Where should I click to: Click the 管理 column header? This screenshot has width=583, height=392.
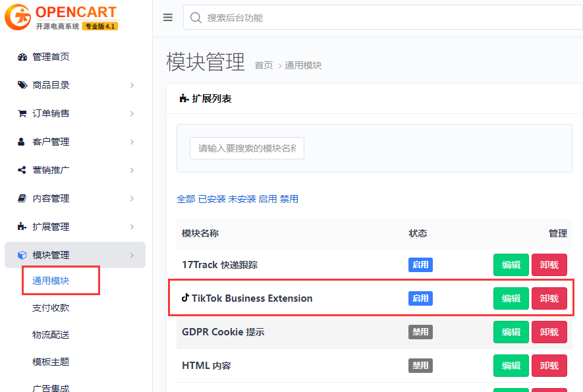click(558, 233)
